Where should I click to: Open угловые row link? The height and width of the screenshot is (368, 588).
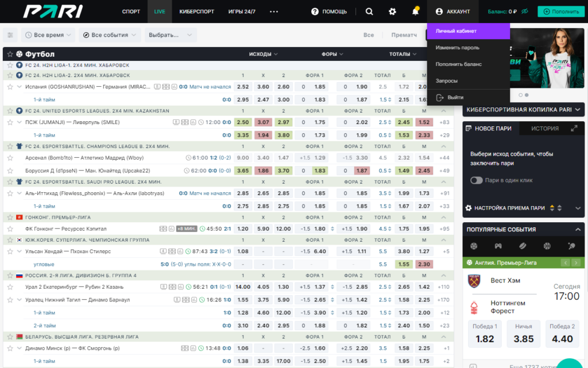click(44, 265)
